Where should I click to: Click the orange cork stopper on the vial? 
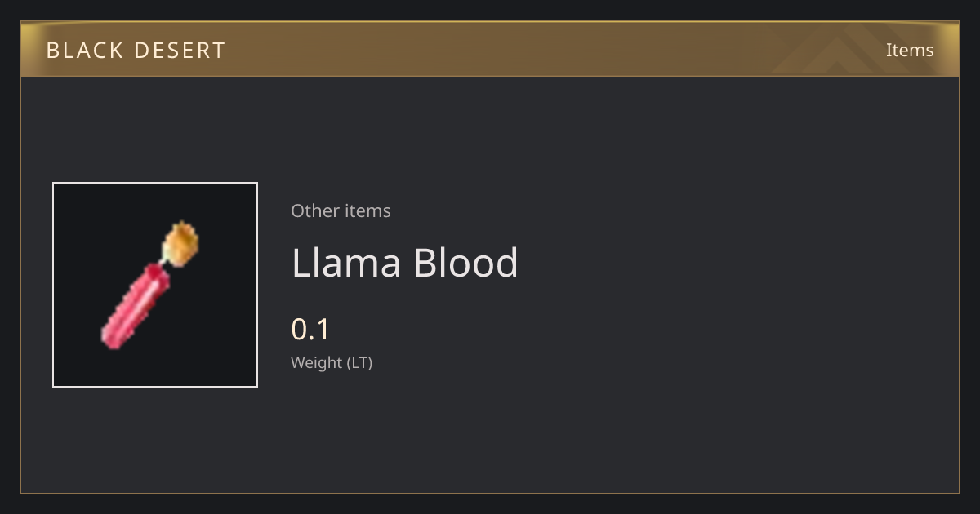[x=180, y=241]
